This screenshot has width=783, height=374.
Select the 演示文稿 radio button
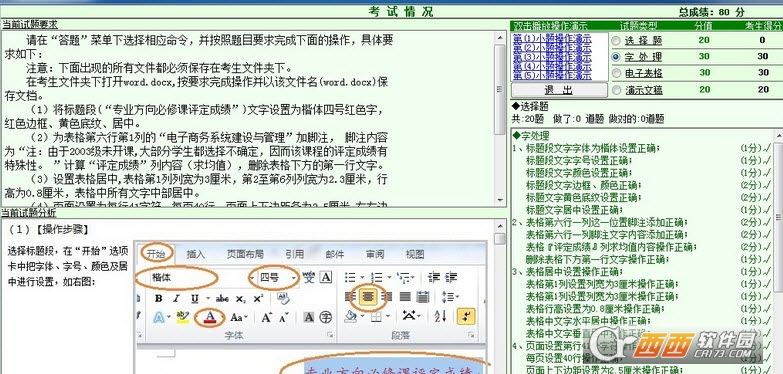pos(616,90)
